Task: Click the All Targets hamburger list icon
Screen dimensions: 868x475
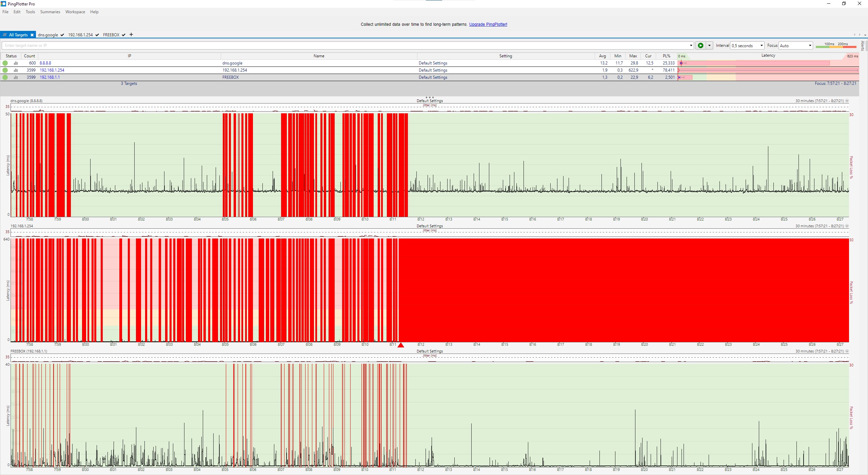Action: pyautogui.click(x=5, y=35)
